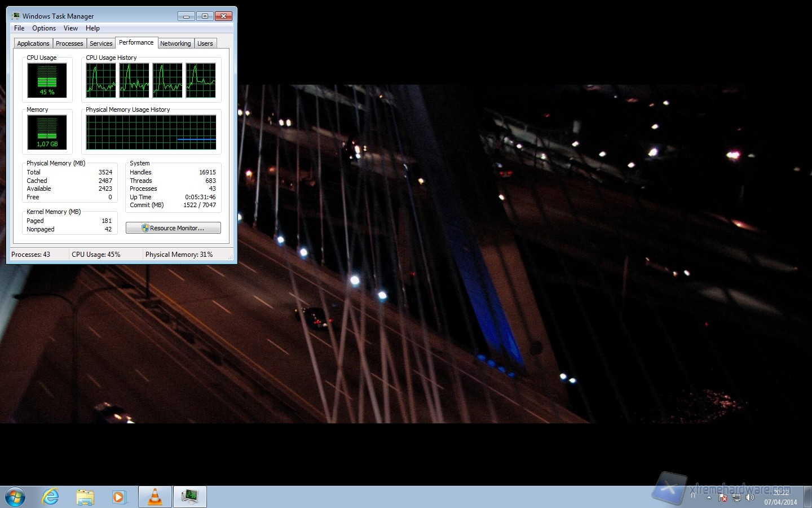The image size is (812, 508).
Task: Show hidden tray icons arrow
Action: coord(709,497)
